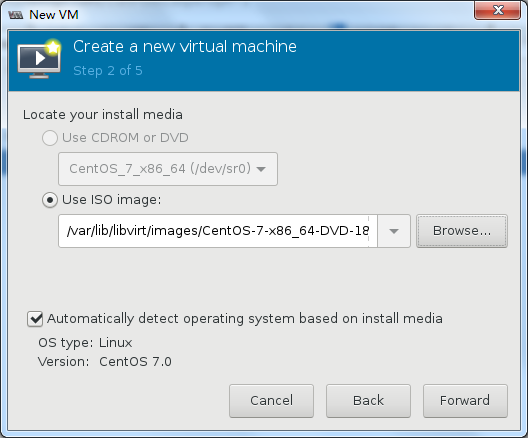Click the Cancel button

click(271, 401)
